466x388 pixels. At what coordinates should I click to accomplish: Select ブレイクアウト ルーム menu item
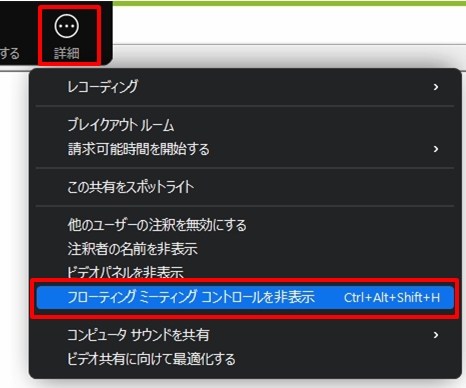click(245, 125)
